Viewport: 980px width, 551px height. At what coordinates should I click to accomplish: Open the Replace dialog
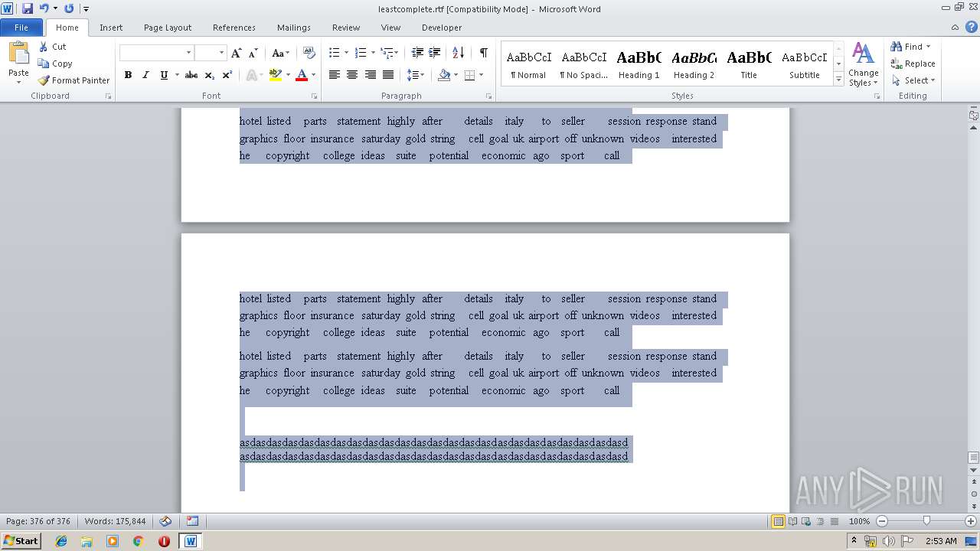point(913,64)
